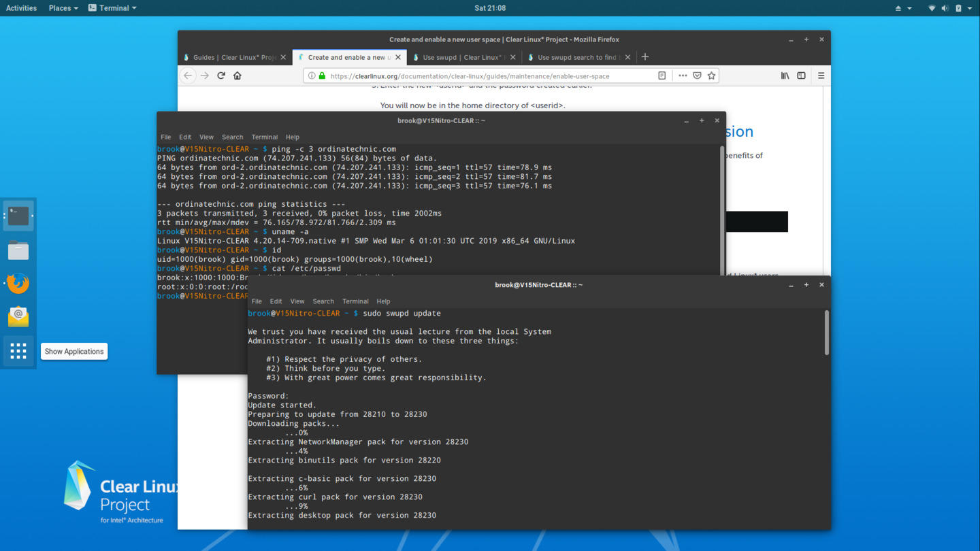Open page actions three-dots menu in Firefox
This screenshot has height=551, width=980.
683,76
